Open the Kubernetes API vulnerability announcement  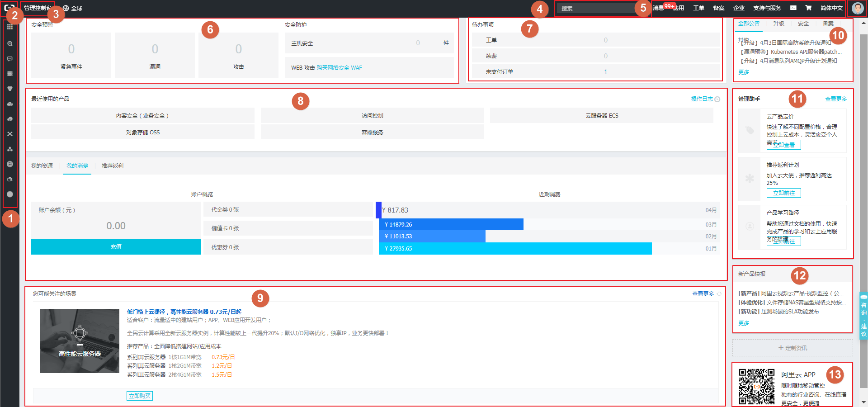click(x=790, y=52)
